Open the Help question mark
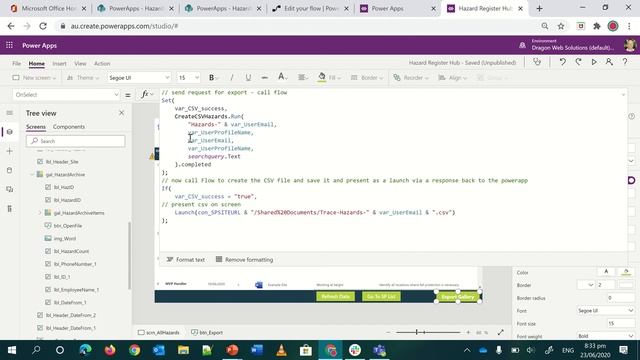Viewport: 640px width, 360px height. pos(624,62)
